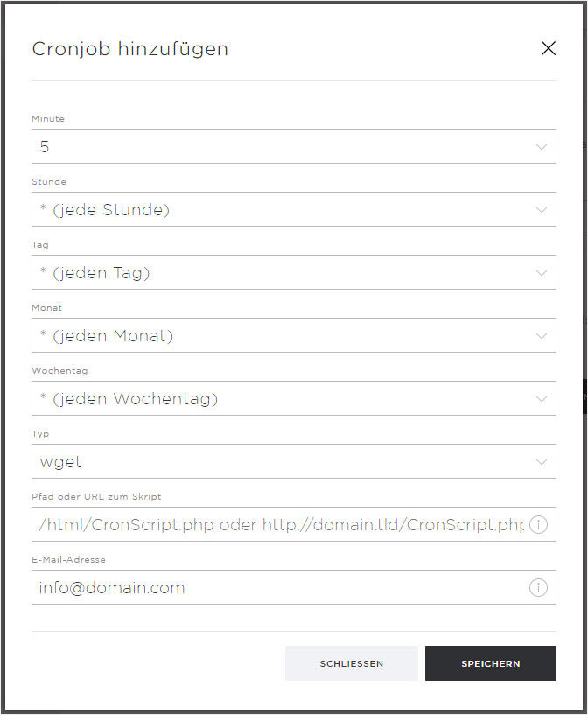
Task: Close the Cronjob hinzufügen dialog with X
Action: [x=549, y=48]
